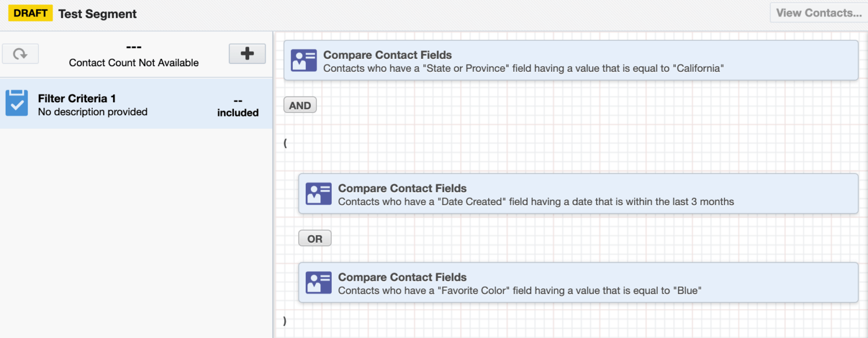Open the AND operator selector
This screenshot has width=868, height=338.
pyautogui.click(x=300, y=105)
